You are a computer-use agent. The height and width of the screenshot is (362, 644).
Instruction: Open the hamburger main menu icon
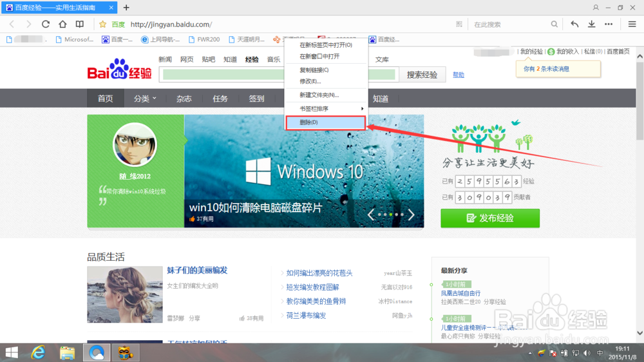[x=632, y=24]
